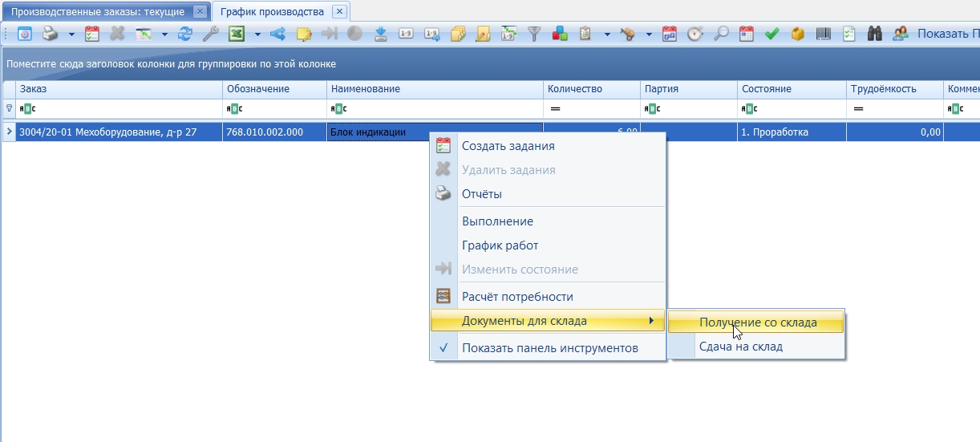Select 'Создать задания' from the context menu
The height and width of the screenshot is (442, 980).
[x=508, y=146]
